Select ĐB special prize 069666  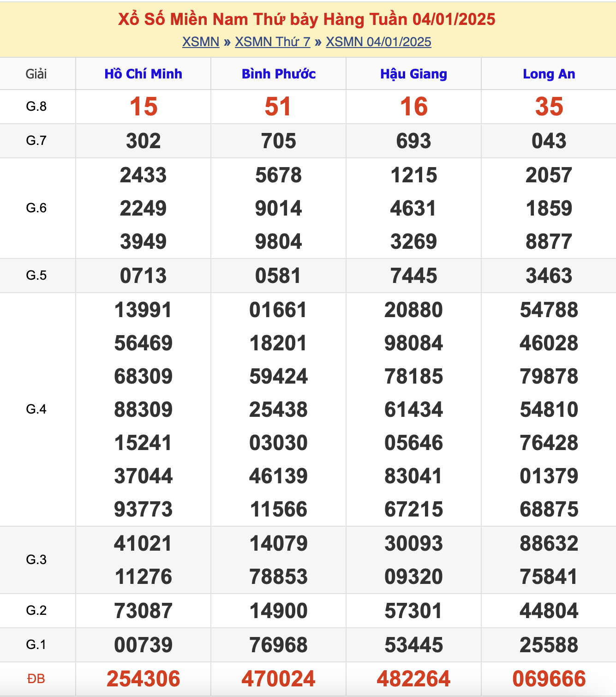tap(549, 679)
